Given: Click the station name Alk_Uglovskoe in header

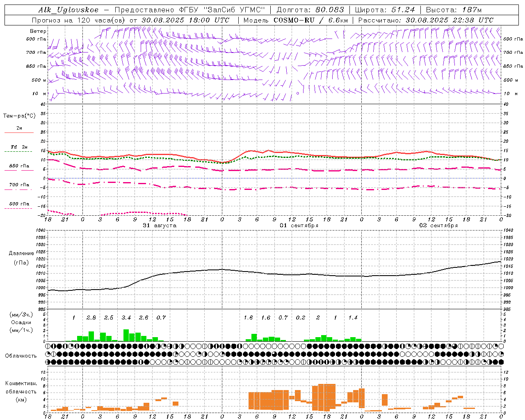Looking at the screenshot, I should (68, 10).
